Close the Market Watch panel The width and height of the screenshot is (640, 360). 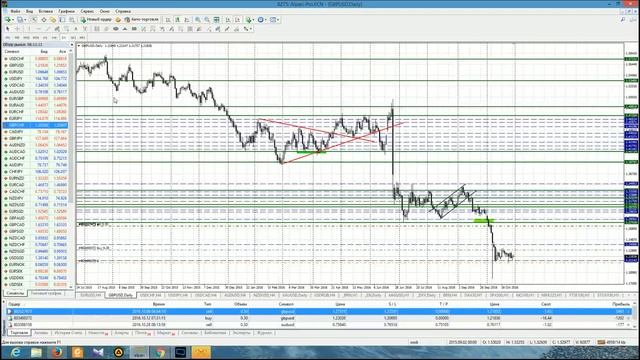tap(72, 44)
